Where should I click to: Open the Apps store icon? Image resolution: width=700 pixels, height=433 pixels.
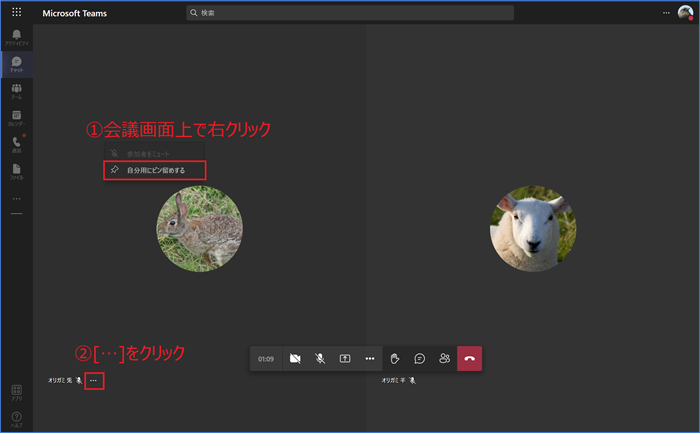pyautogui.click(x=16, y=391)
